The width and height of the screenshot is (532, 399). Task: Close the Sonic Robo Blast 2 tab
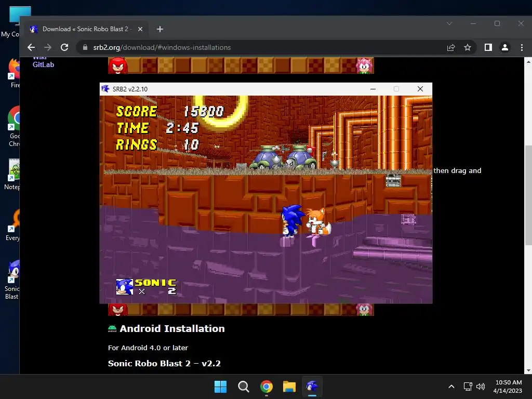[140, 29]
